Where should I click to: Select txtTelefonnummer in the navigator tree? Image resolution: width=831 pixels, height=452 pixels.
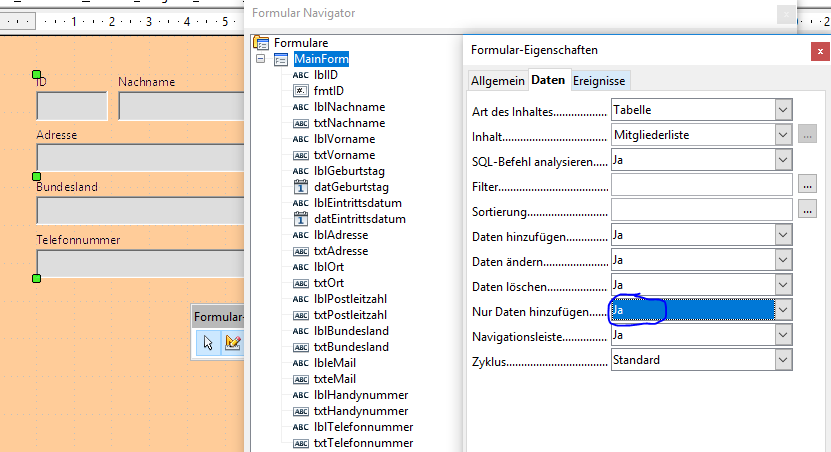point(363,443)
